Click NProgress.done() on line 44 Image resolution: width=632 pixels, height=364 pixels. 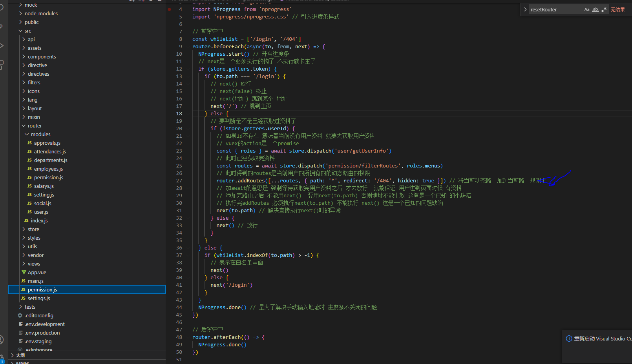(222, 307)
